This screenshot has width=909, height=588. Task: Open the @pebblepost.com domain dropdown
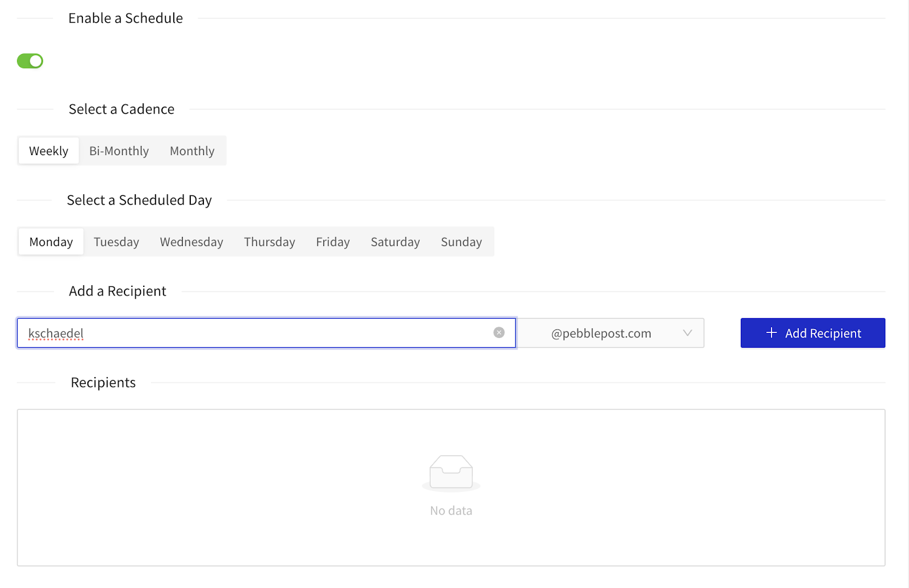point(611,333)
